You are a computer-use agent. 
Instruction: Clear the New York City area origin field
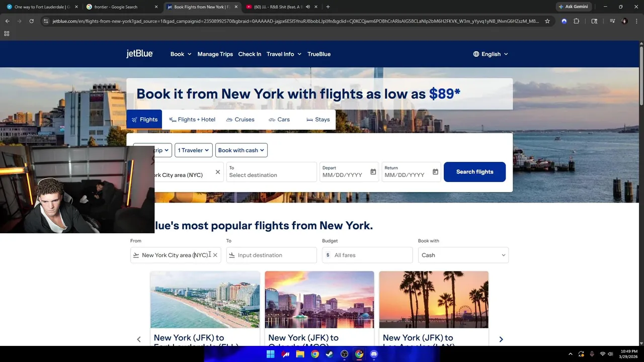pyautogui.click(x=217, y=172)
